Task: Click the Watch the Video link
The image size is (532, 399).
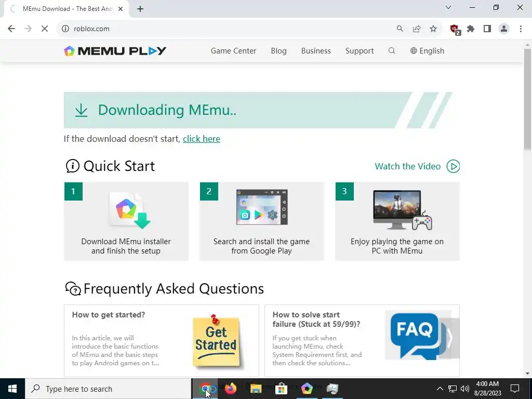Action: coord(407,166)
